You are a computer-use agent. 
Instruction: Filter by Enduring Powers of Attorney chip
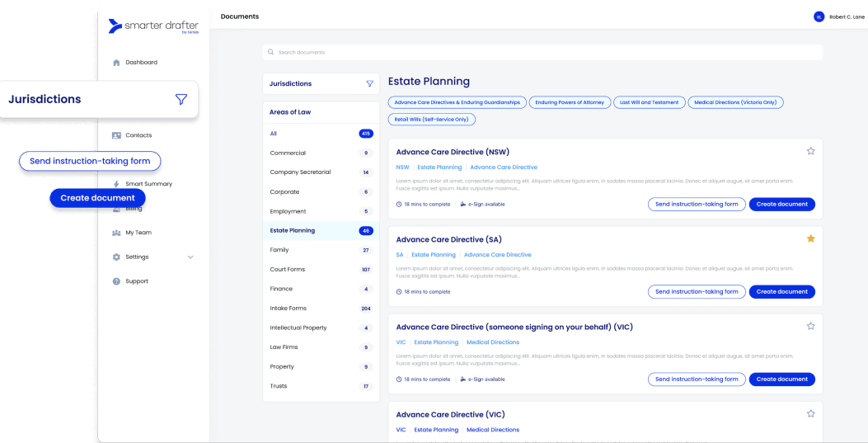point(570,102)
